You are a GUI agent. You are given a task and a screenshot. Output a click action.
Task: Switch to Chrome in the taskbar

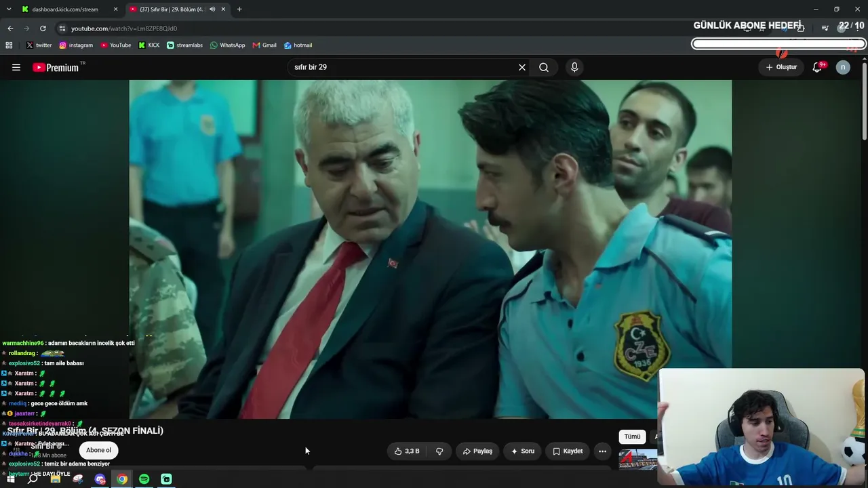tap(122, 479)
